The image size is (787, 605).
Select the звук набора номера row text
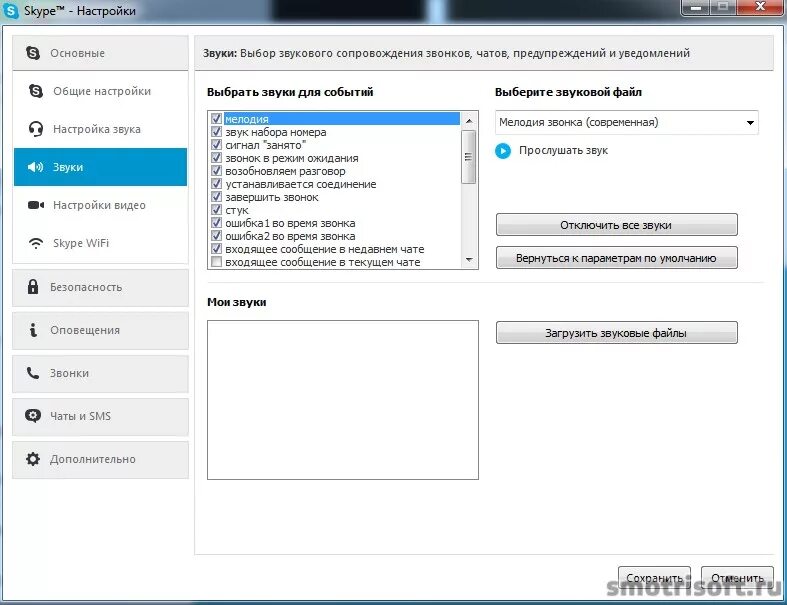(x=276, y=132)
